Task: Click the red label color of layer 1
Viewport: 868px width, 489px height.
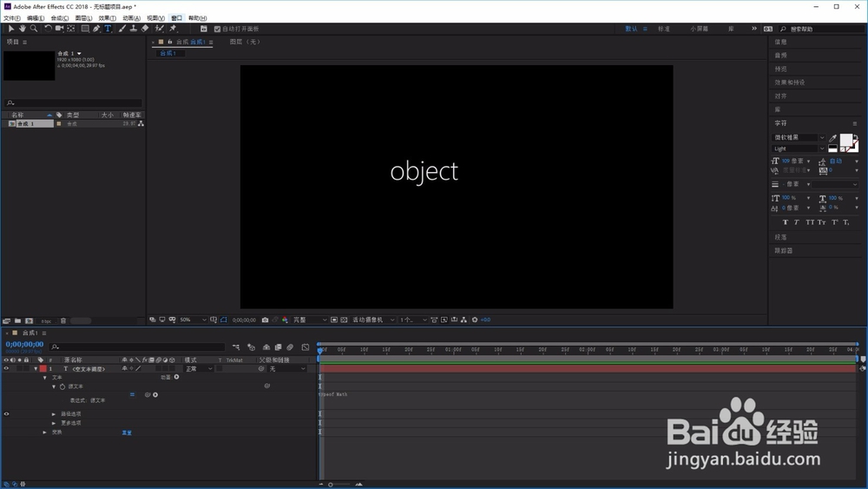Action: pyautogui.click(x=43, y=368)
